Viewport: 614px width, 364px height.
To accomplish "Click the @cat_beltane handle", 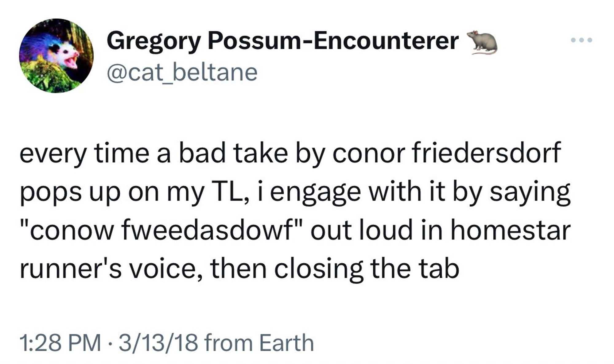I will 182,73.
